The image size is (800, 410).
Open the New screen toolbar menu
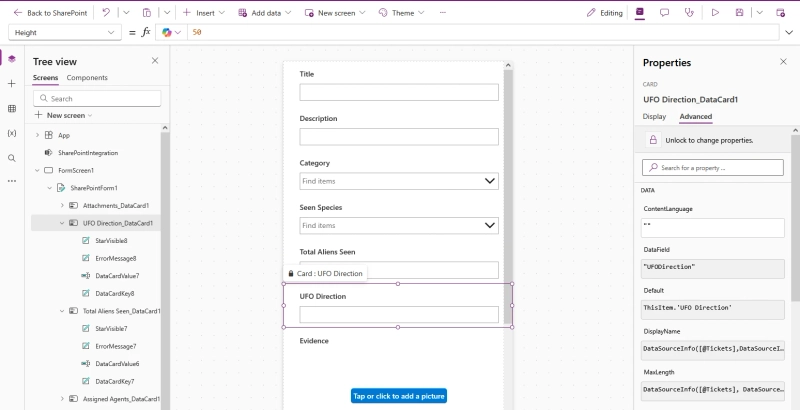pos(335,13)
